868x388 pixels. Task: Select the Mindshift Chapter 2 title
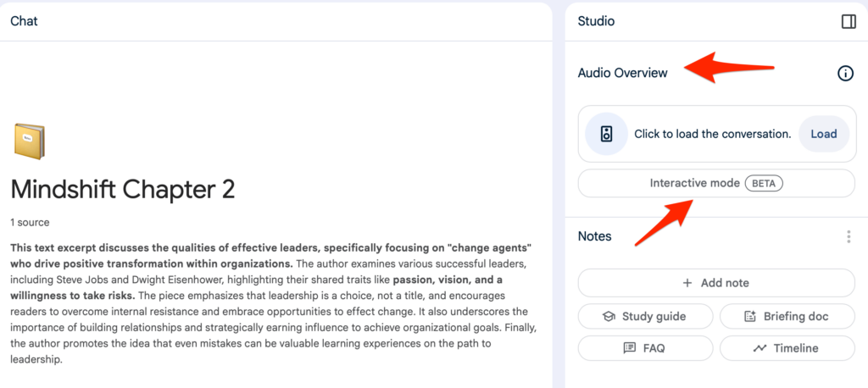point(123,190)
